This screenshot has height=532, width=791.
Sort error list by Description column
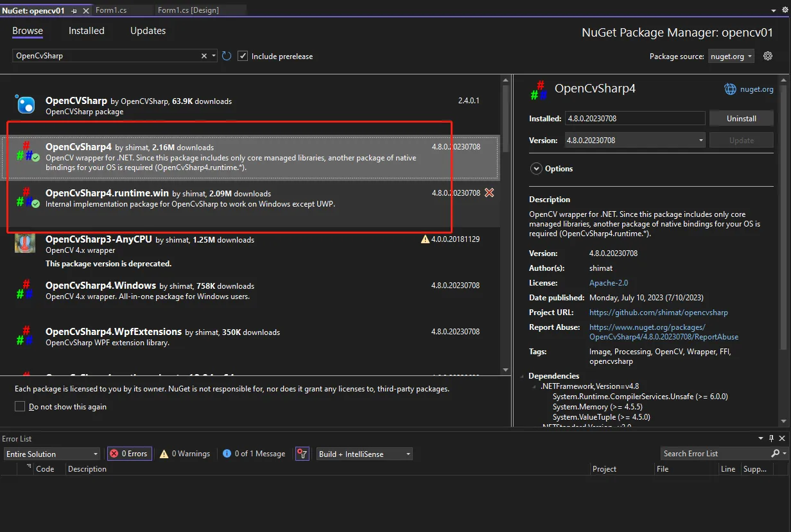(x=87, y=469)
